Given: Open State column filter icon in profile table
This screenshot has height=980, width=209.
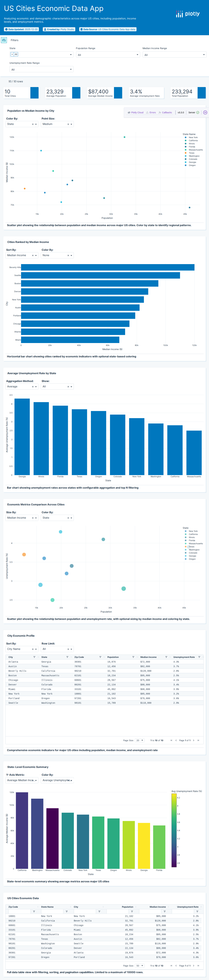Looking at the screenshot, I should coord(67,657).
